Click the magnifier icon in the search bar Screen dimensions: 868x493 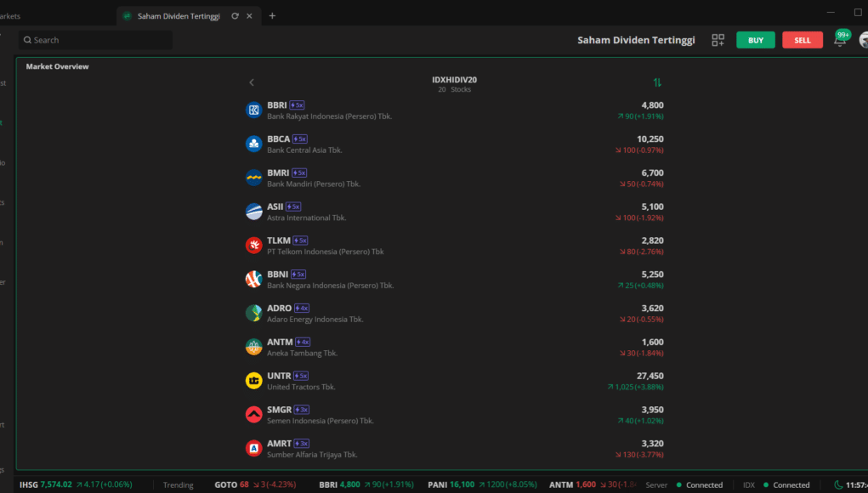(29, 39)
